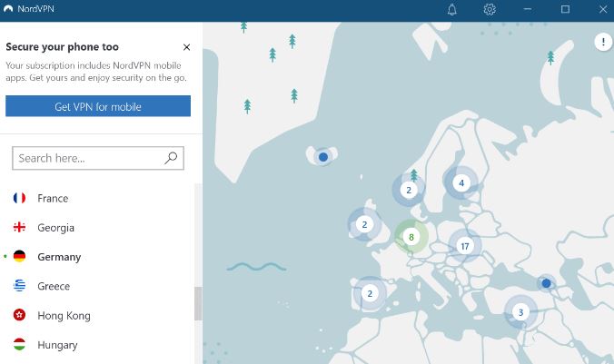Click the search magnifier icon
The image size is (614, 364).
pyautogui.click(x=171, y=158)
